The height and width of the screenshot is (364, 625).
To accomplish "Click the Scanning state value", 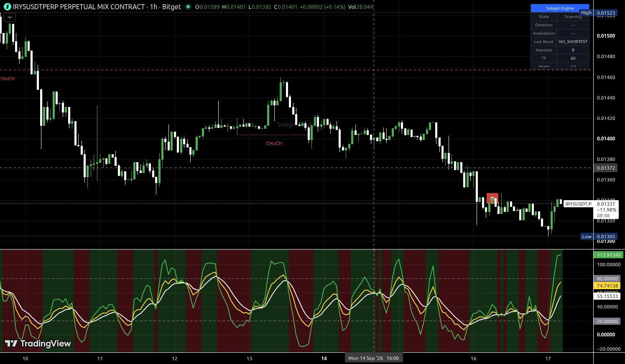I will [x=573, y=17].
